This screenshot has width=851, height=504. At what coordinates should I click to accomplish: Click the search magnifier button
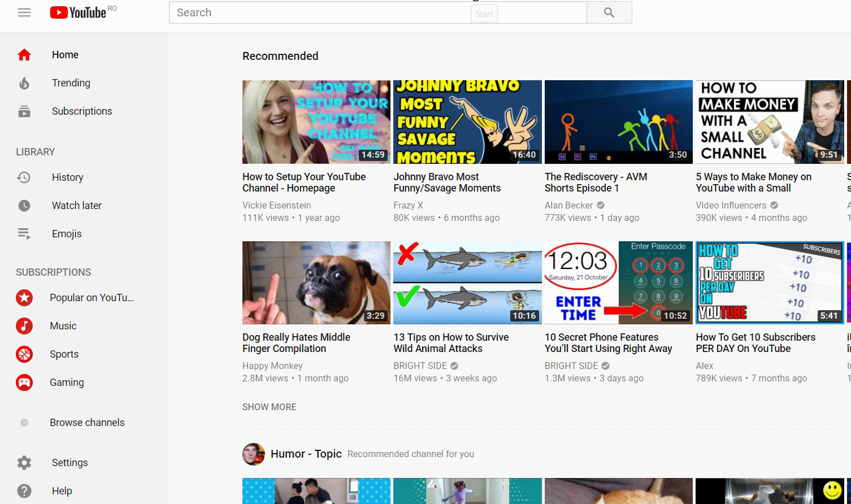coord(609,12)
